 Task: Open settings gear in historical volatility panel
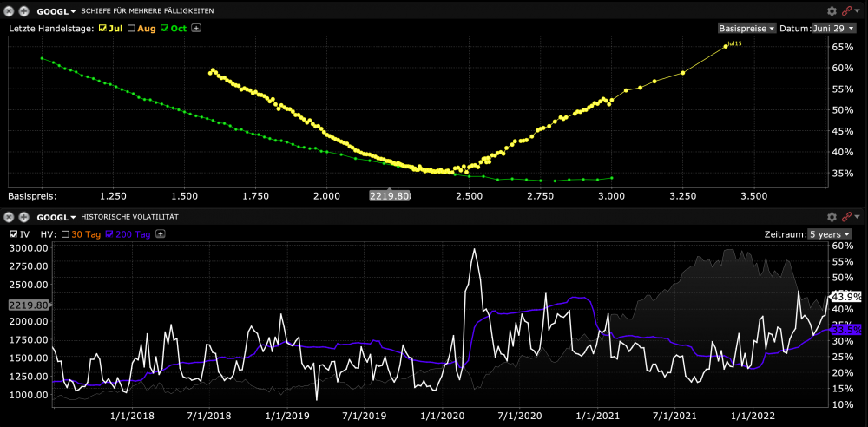(x=832, y=216)
